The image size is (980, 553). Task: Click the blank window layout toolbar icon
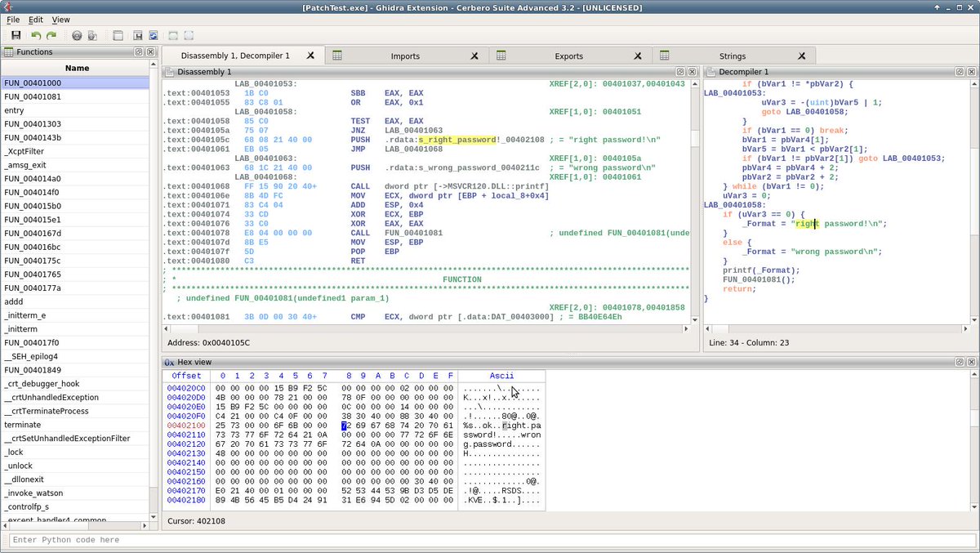tap(118, 36)
